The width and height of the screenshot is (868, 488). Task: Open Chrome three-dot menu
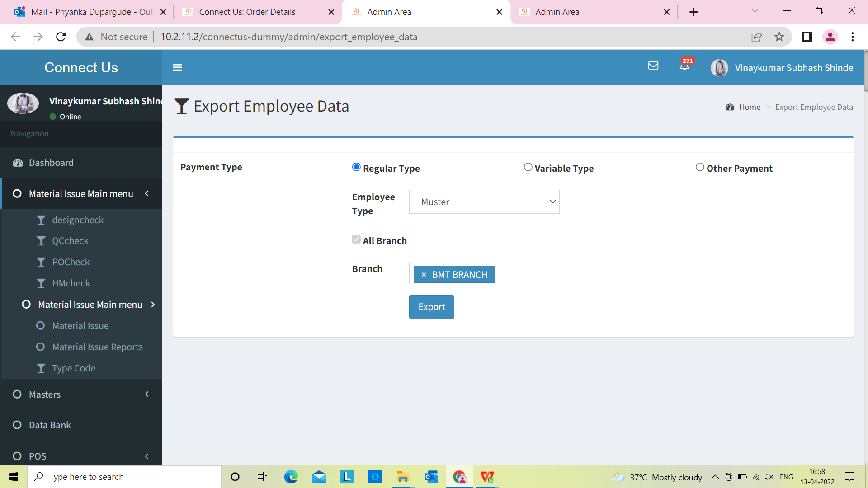point(853,37)
